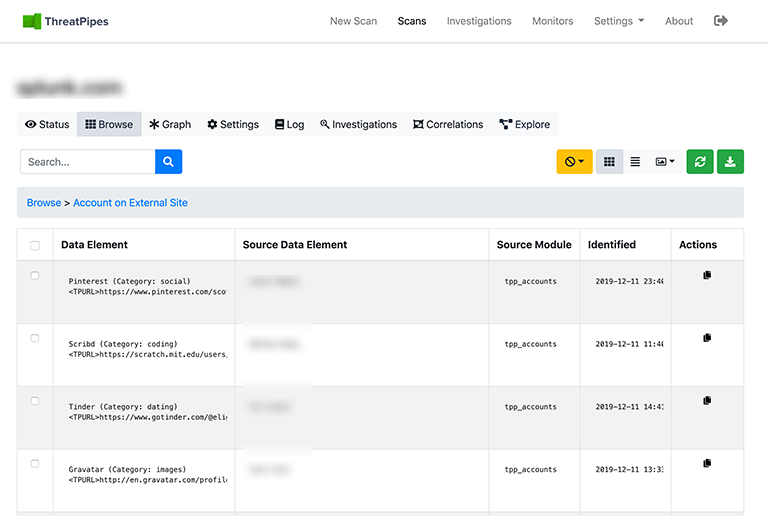Open the Graph tab
Image resolution: width=768 pixels, height=516 pixels.
pos(170,125)
